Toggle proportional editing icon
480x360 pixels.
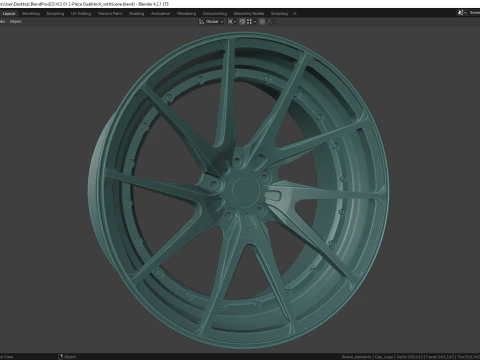pos(262,22)
